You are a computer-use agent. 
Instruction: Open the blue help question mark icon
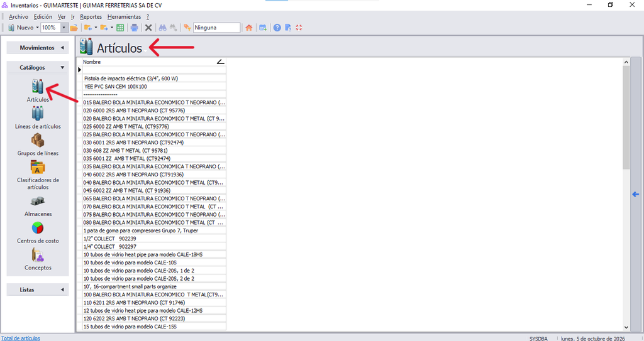point(277,28)
